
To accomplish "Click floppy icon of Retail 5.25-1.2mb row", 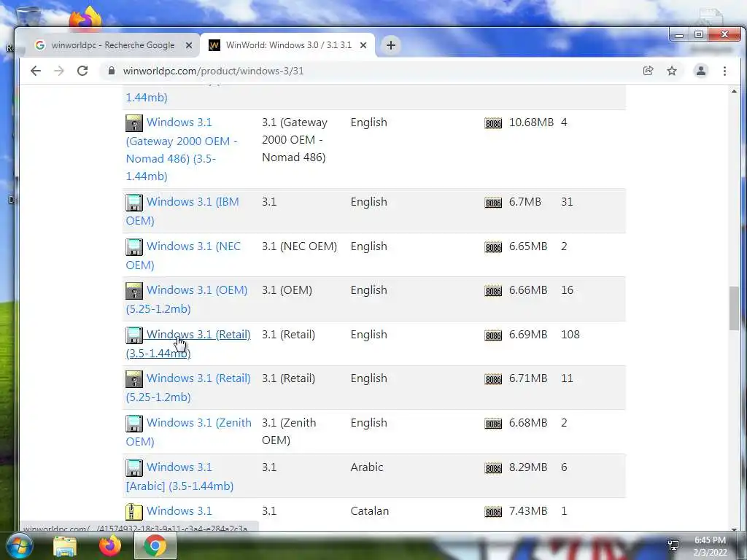I will pos(134,379).
